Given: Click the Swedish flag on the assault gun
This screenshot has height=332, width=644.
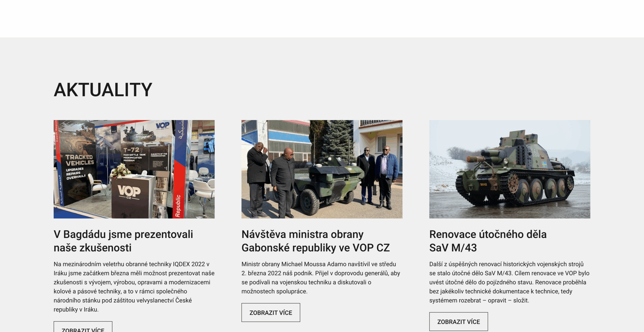Looking at the screenshot, I should [x=544, y=164].
